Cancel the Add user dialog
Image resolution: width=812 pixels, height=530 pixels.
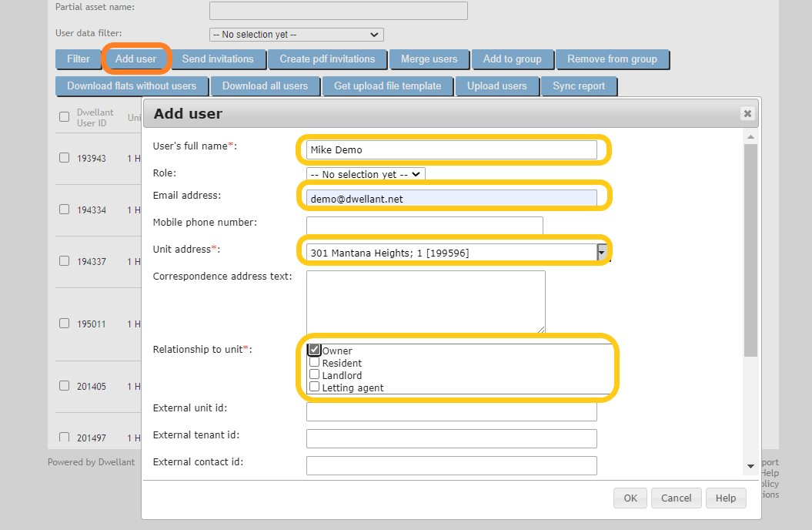(676, 498)
